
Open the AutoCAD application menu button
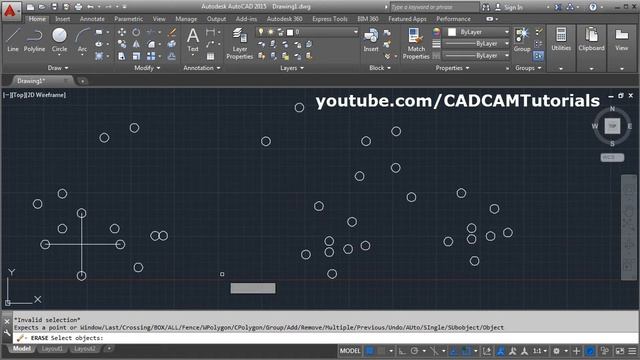pos(10,10)
